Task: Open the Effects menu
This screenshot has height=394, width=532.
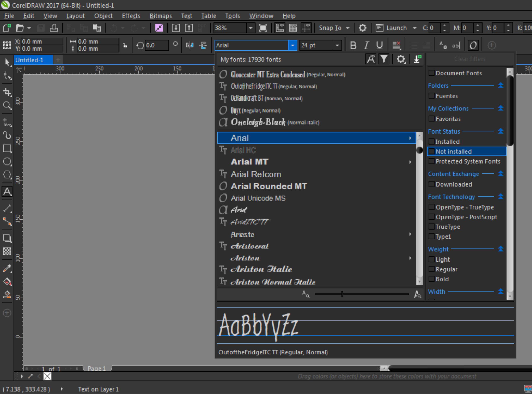Action: coord(131,16)
